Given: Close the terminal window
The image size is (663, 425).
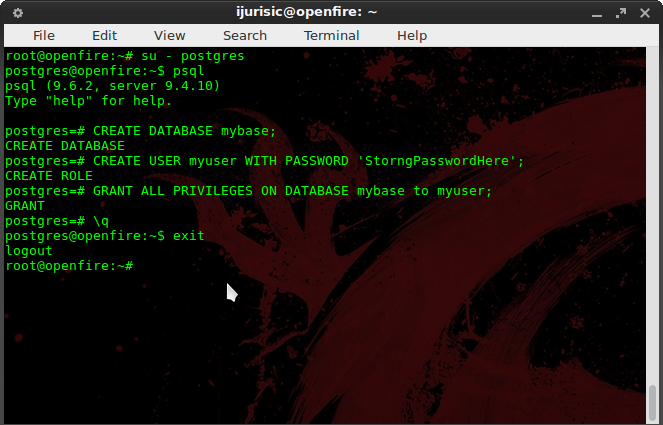Looking at the screenshot, I should coord(645,13).
